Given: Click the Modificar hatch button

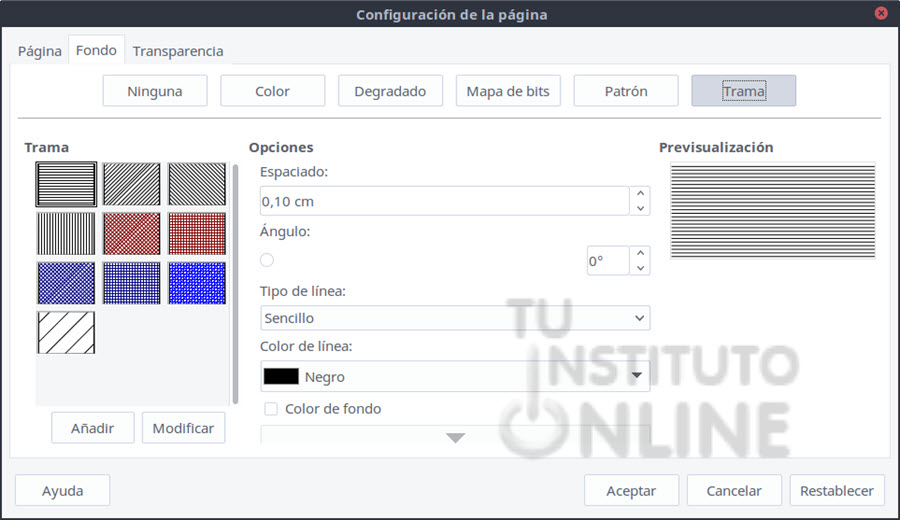Looking at the screenshot, I should [183, 428].
